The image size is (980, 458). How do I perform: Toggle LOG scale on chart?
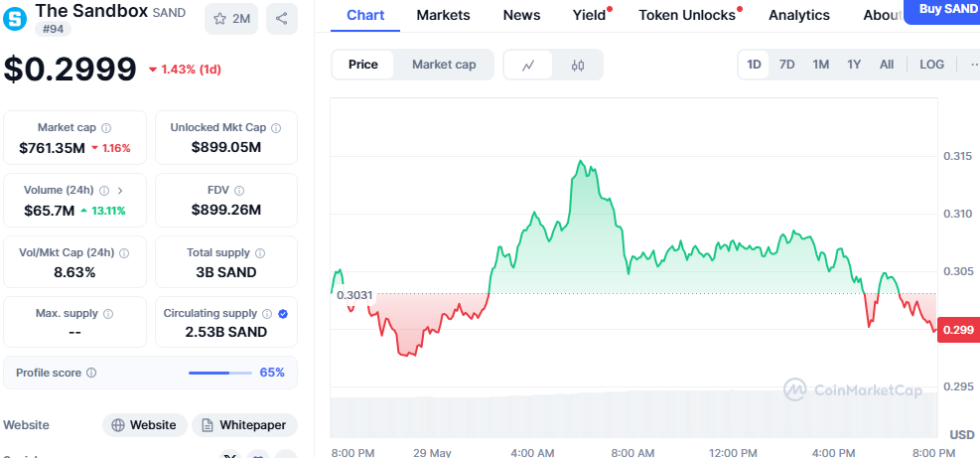(x=931, y=65)
